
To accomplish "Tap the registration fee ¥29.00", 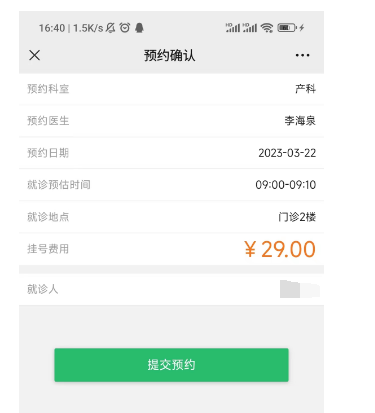I will click(x=279, y=249).
